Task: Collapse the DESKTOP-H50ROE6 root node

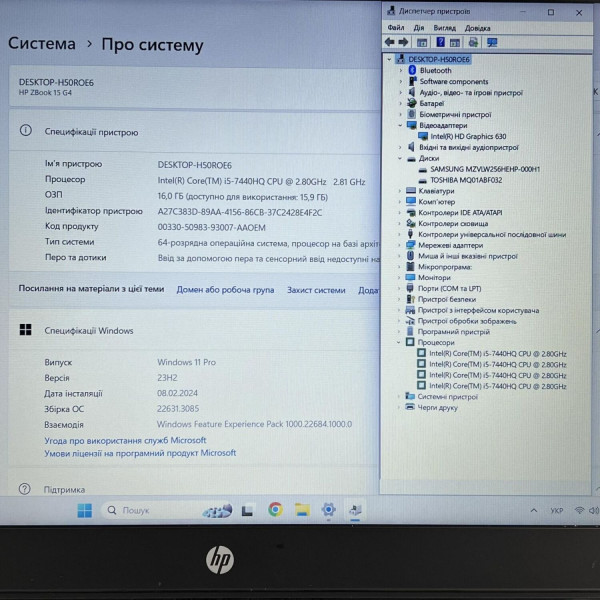Action: pos(389,59)
